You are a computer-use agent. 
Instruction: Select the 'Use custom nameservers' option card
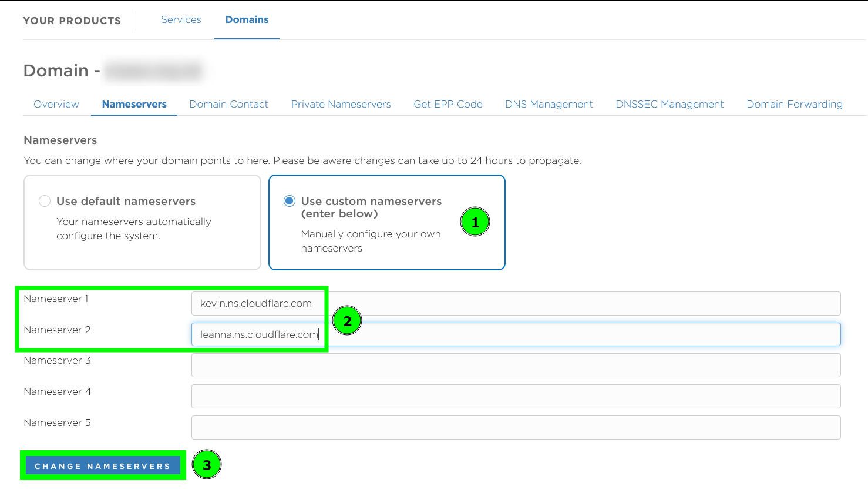coord(386,222)
